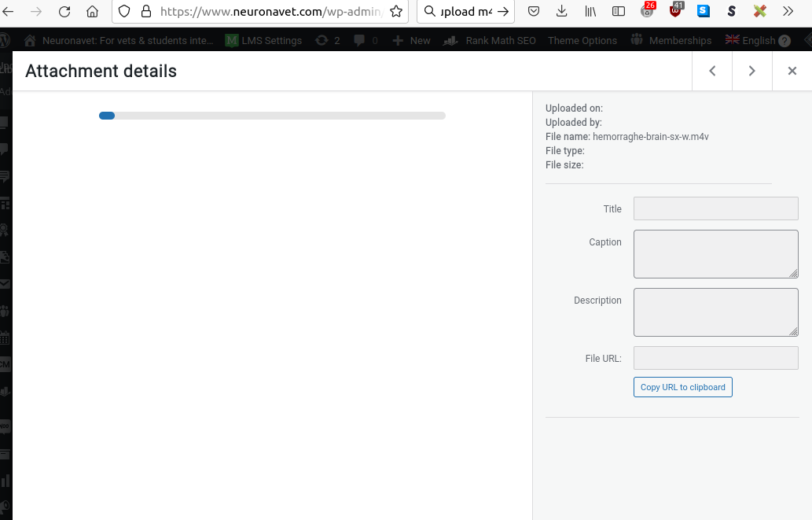Click the File type: label

pos(565,151)
